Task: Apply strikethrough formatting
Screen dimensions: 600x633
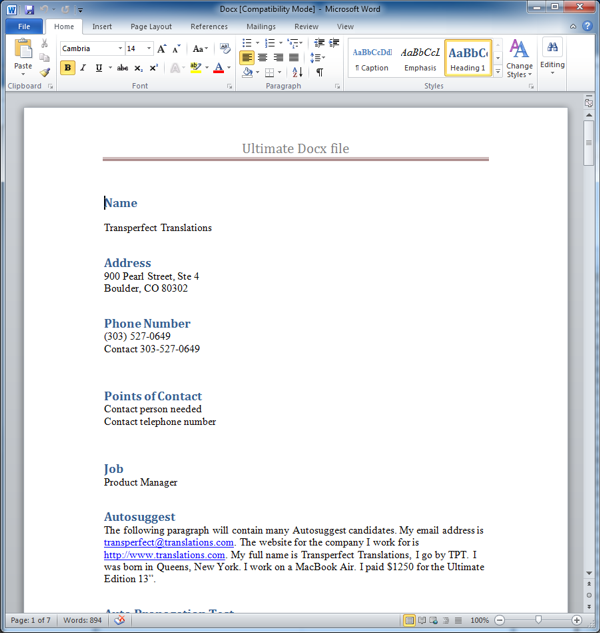Action: 122,68
